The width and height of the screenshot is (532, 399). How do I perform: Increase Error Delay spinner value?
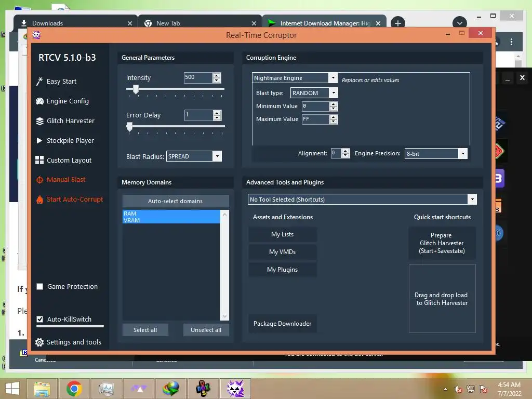click(x=217, y=113)
